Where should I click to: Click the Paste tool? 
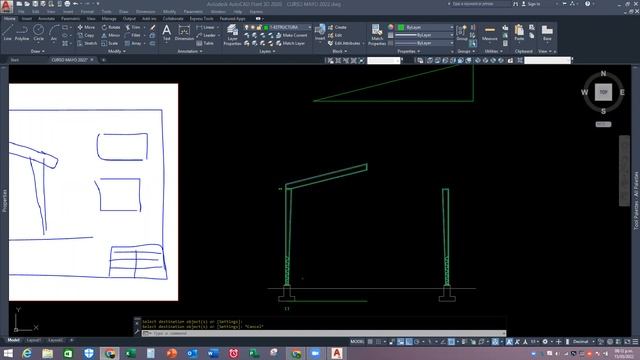click(519, 33)
